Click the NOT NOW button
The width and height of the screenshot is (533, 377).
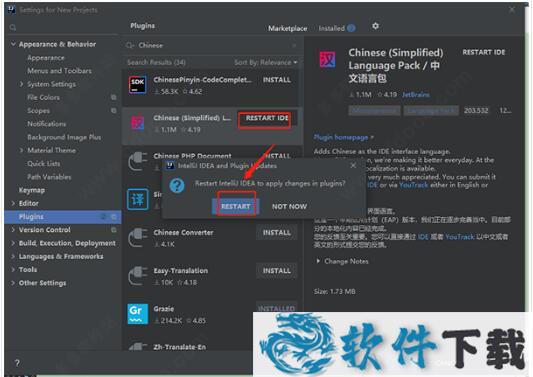tap(289, 206)
